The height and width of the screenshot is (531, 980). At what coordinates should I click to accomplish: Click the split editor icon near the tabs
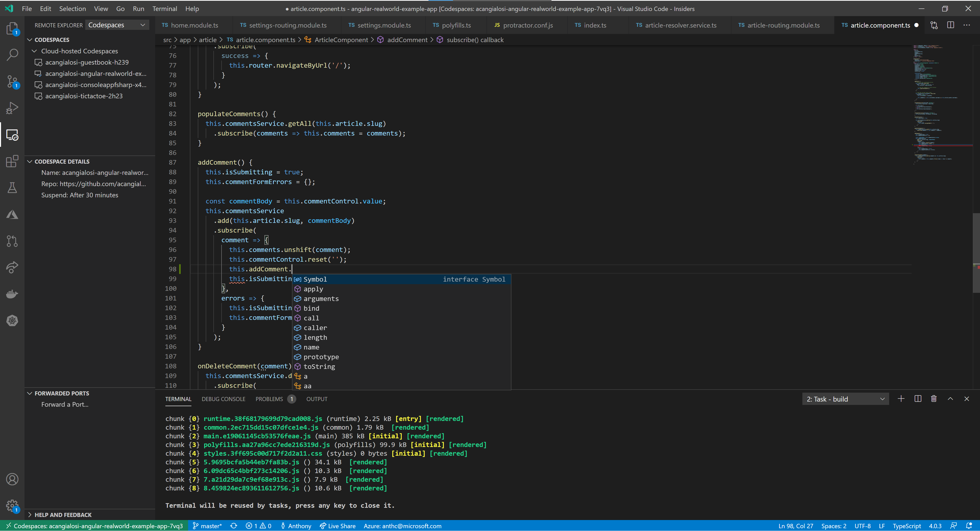[950, 25]
